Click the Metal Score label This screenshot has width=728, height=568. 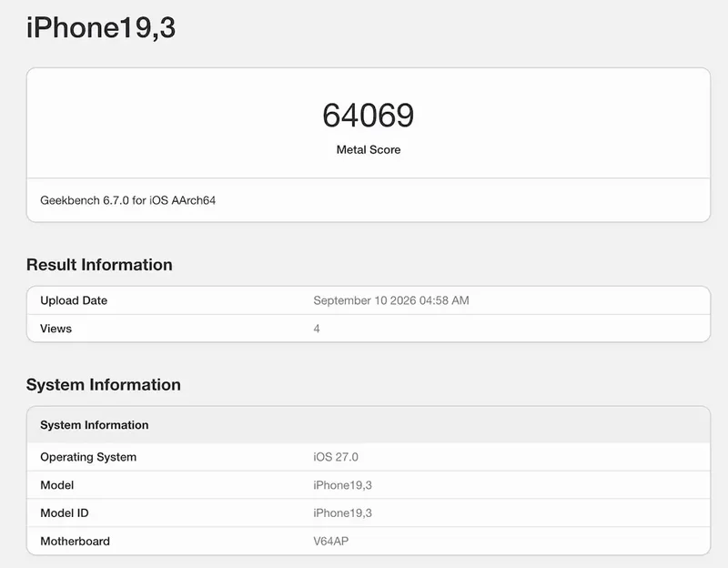tap(369, 149)
